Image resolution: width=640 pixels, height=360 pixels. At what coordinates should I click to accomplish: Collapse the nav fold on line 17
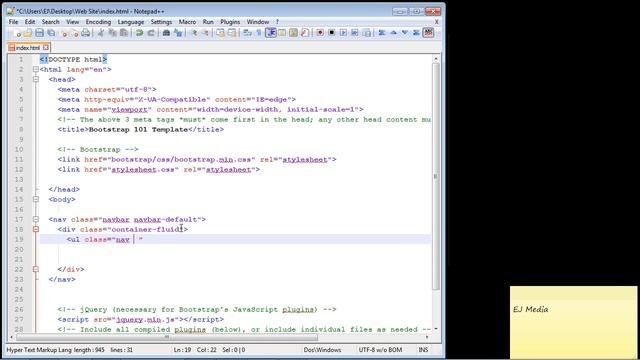click(x=36, y=219)
